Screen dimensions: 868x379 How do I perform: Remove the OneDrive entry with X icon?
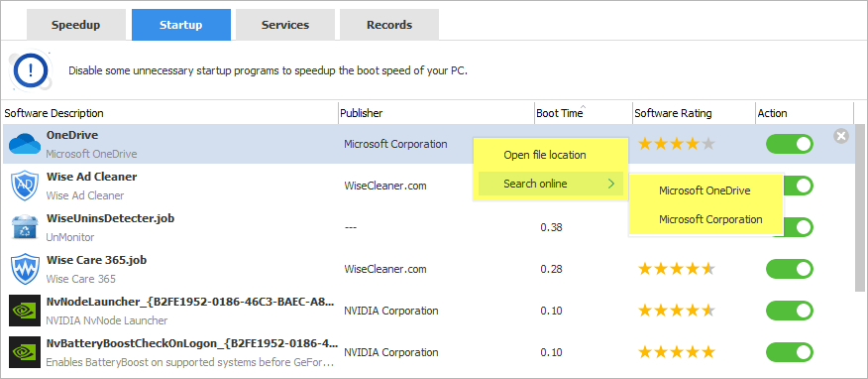[x=841, y=136]
